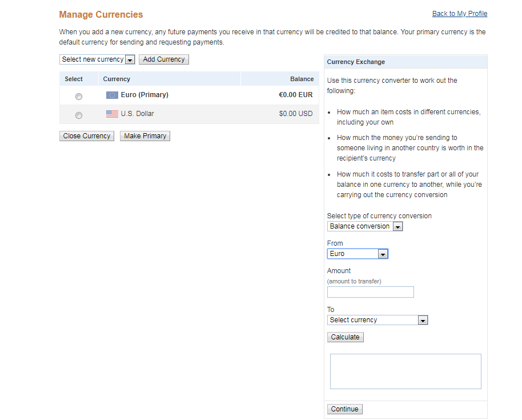This screenshot has height=420, width=522.
Task: Click the Calculate button
Action: click(x=345, y=337)
